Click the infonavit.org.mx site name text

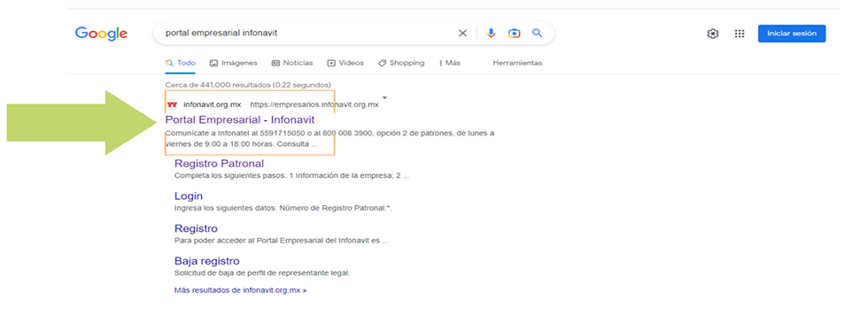pyautogui.click(x=212, y=104)
